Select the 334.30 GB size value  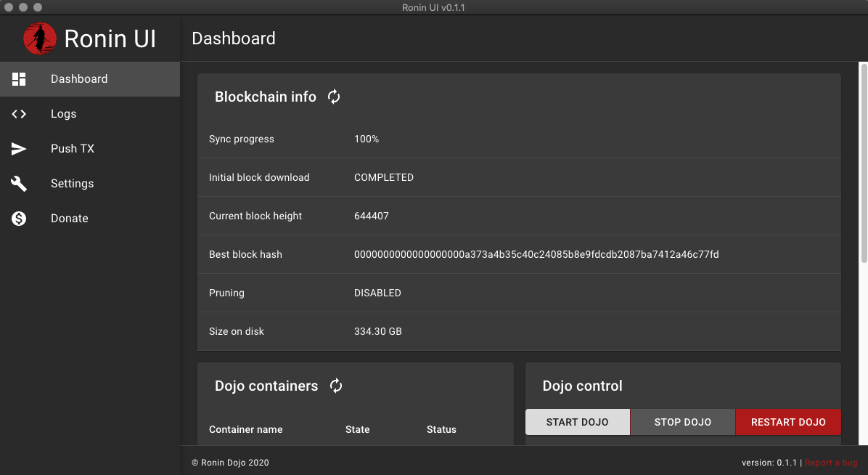point(378,331)
